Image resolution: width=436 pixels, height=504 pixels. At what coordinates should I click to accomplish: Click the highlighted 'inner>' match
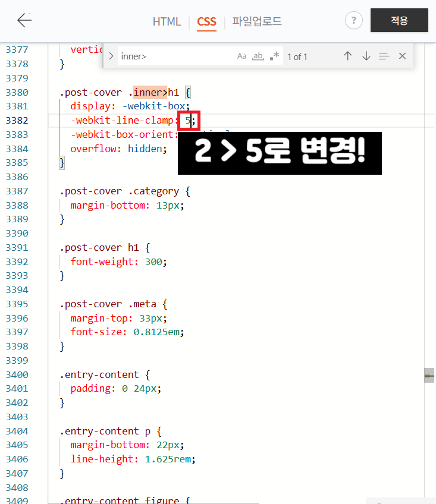point(150,93)
